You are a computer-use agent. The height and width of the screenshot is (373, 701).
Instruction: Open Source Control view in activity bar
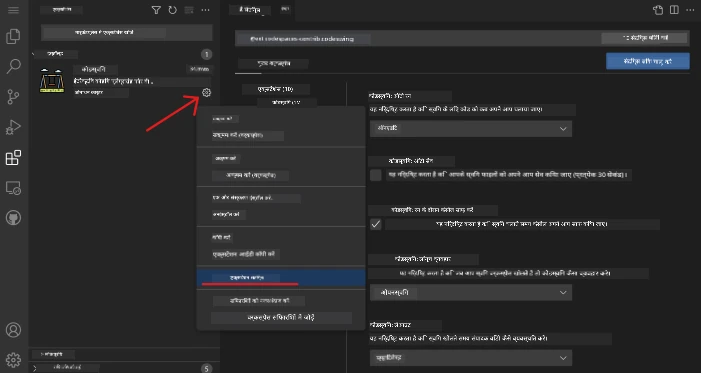13,97
